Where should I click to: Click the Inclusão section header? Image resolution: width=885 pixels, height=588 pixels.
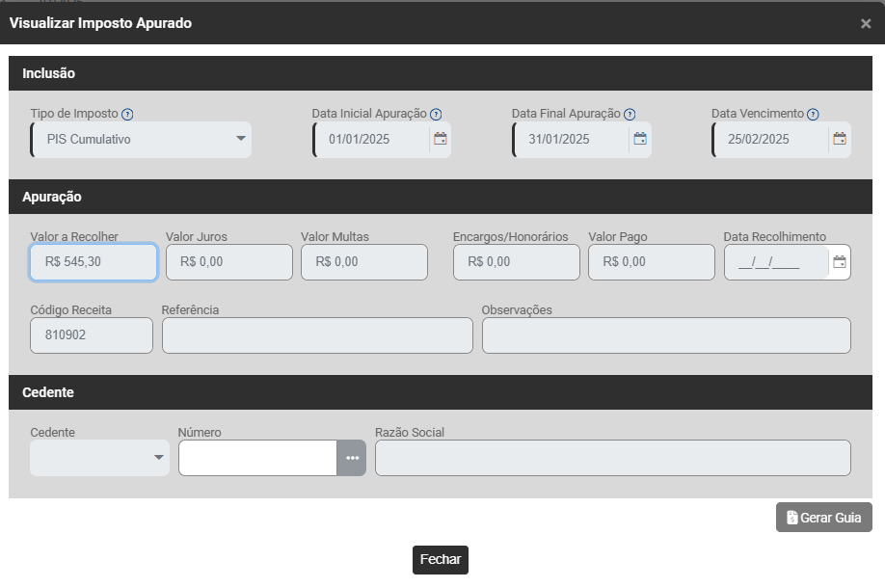click(x=441, y=73)
